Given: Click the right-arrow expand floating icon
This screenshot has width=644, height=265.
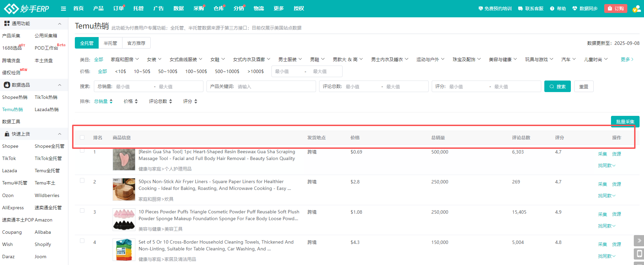Looking at the screenshot, I should (x=639, y=241).
